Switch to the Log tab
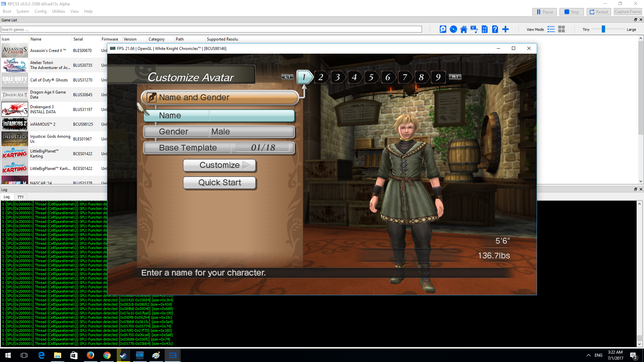This screenshot has height=362, width=644. tap(7, 197)
